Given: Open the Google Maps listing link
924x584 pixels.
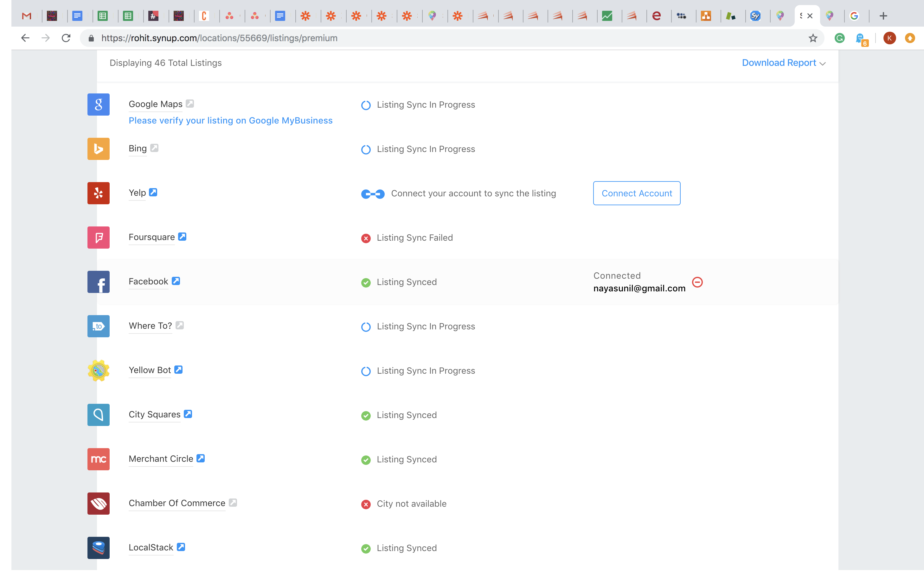Looking at the screenshot, I should point(155,104).
